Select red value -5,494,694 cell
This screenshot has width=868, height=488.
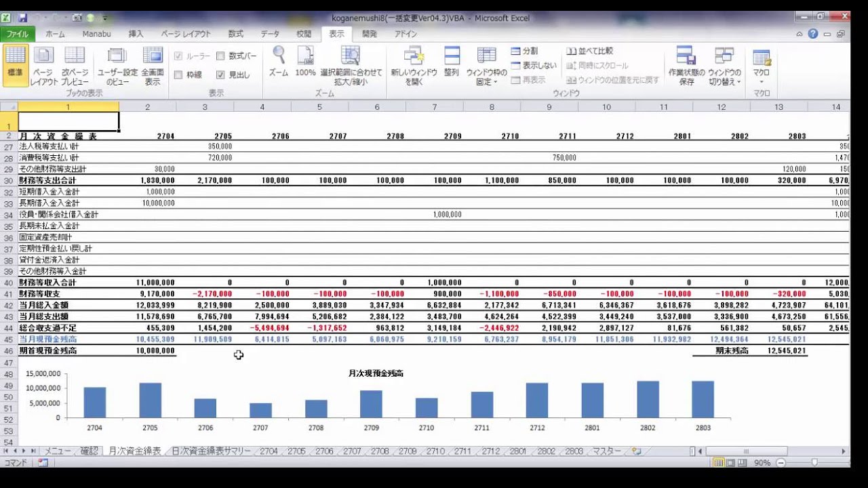coord(271,327)
